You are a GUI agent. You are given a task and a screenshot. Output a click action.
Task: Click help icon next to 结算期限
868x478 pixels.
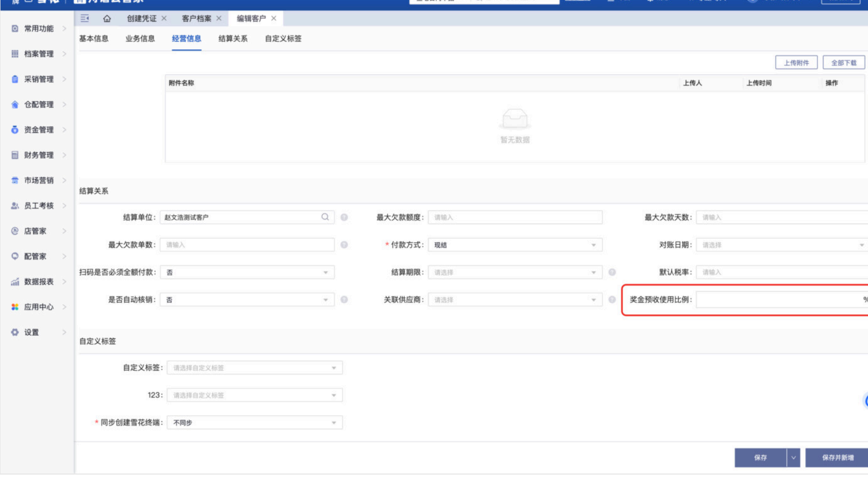pyautogui.click(x=612, y=272)
